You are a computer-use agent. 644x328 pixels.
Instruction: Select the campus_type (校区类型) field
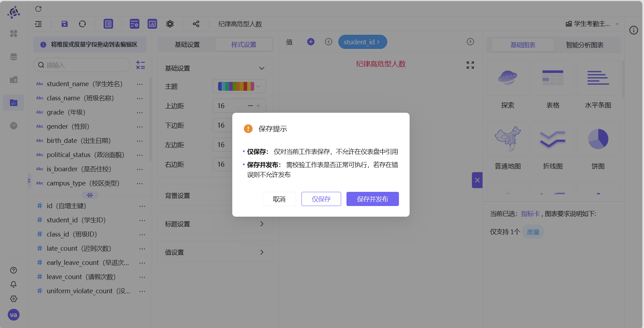(x=83, y=183)
